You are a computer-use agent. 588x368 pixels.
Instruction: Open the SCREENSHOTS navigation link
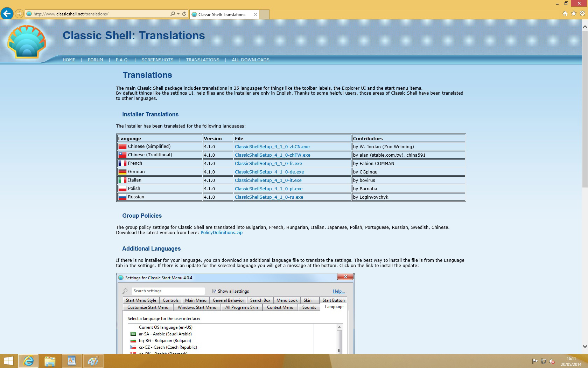pyautogui.click(x=157, y=60)
